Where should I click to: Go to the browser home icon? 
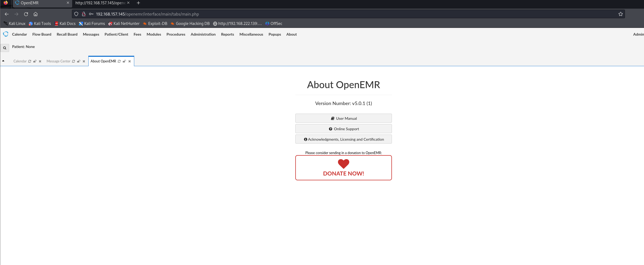[35, 14]
